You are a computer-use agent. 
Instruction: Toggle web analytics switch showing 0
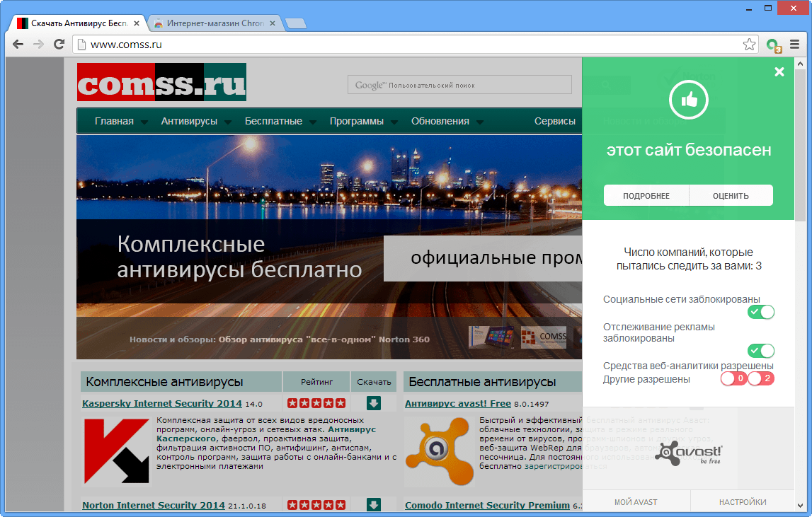[x=734, y=378]
